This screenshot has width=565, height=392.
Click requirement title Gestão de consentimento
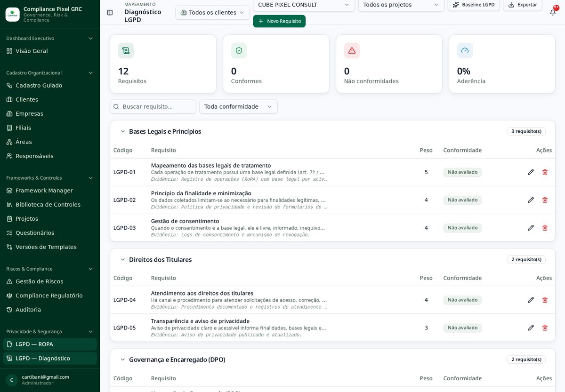coord(185,221)
